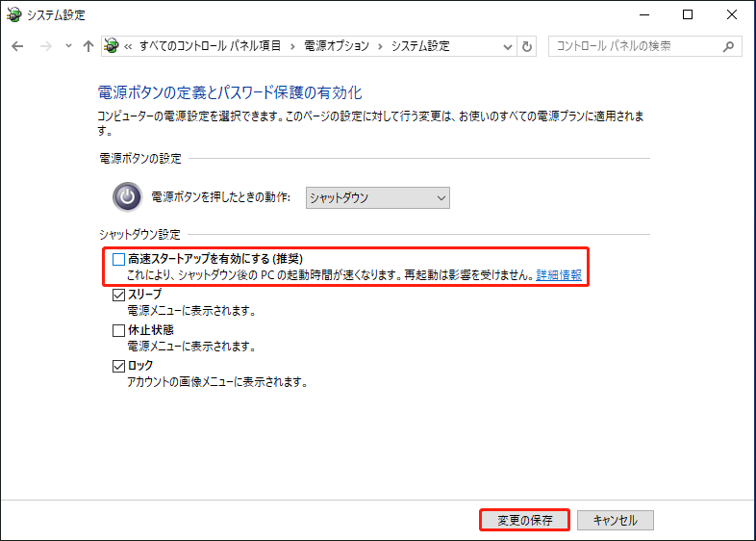The height and width of the screenshot is (541, 756).
Task: Close the システム設定 window
Action: point(731,15)
